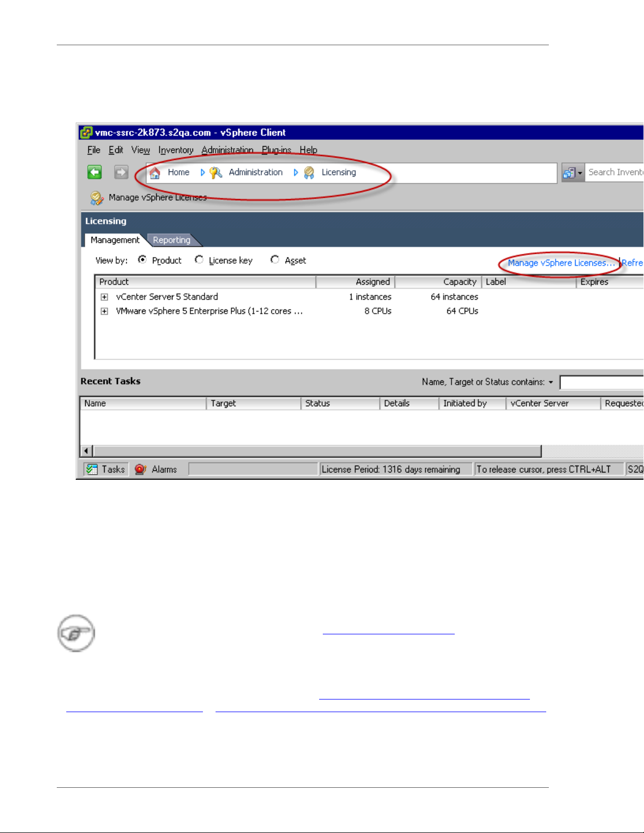Click the Administration keys icon in breadcrumb
The width and height of the screenshot is (644, 833).
(x=216, y=172)
